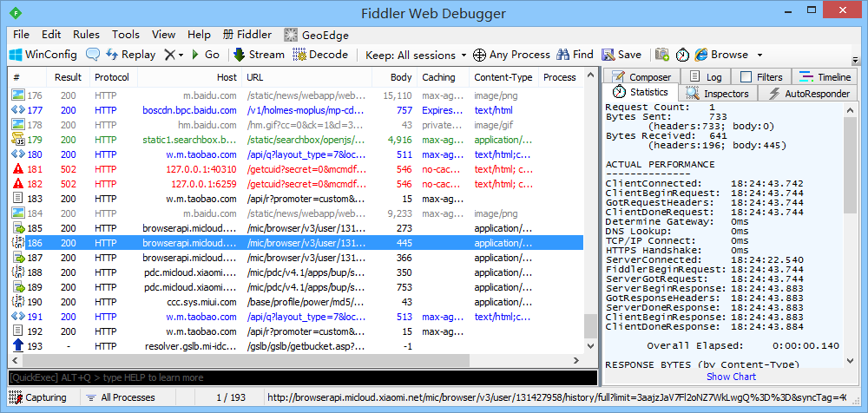This screenshot has width=868, height=413.
Task: Open the Browse dropdown arrow
Action: pos(759,56)
